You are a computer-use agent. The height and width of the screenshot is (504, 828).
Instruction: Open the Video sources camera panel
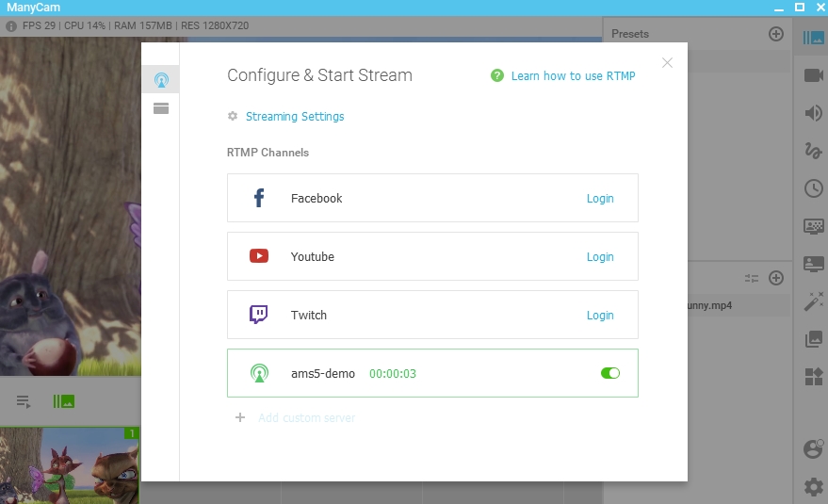[x=813, y=76]
